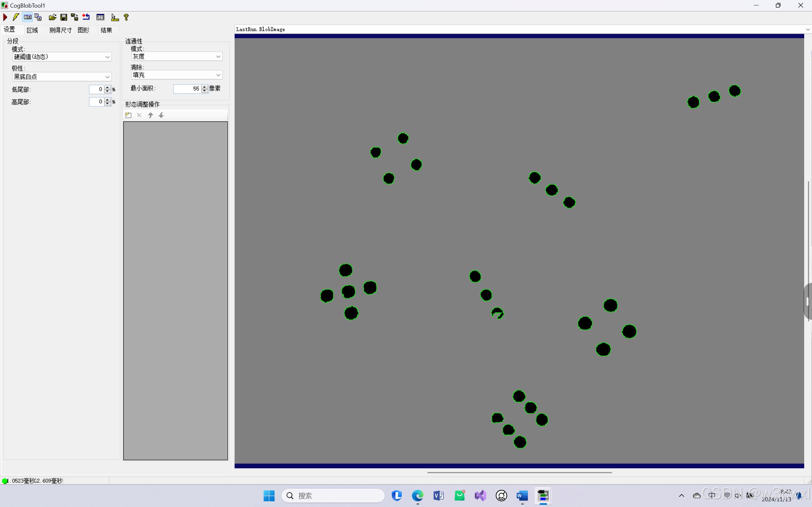The image size is (812, 507).
Task: Open Visual Studio from the taskbar
Action: click(480, 495)
